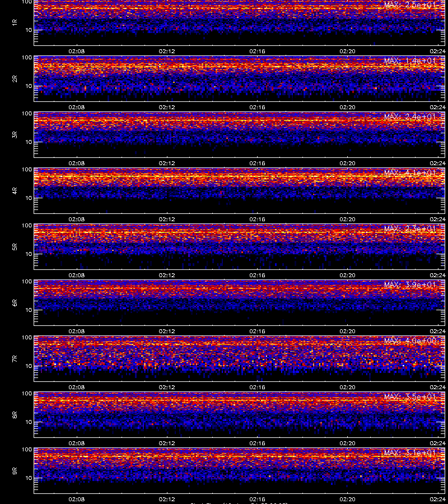
Task: Click the 02:20 time label under 9R
Action: coord(347,499)
